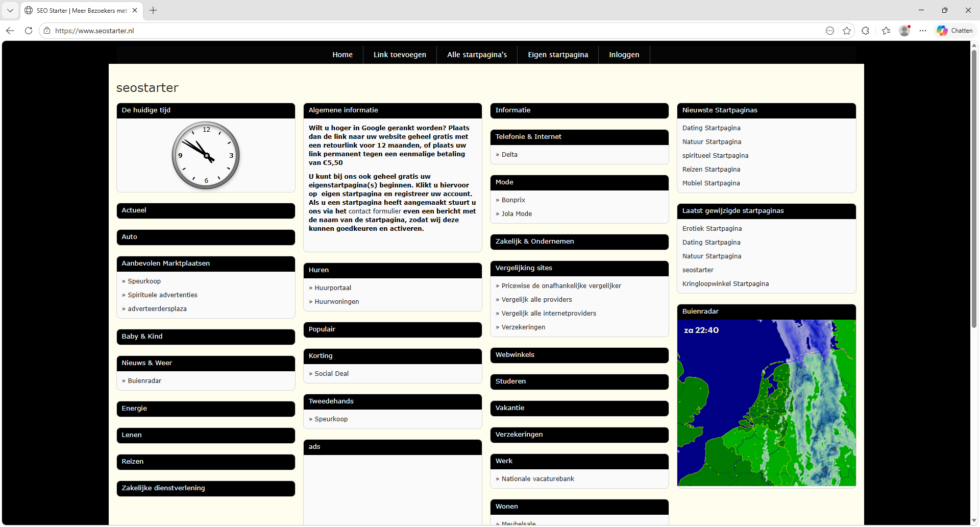This screenshot has width=980, height=527.
Task: Follow the contact formulier link
Action: pos(375,211)
